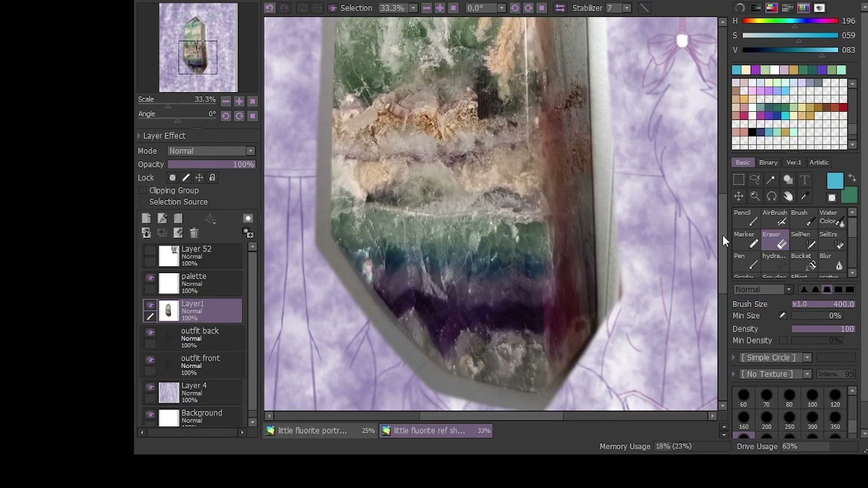
Task: Select the Shape tool
Action: pos(788,180)
